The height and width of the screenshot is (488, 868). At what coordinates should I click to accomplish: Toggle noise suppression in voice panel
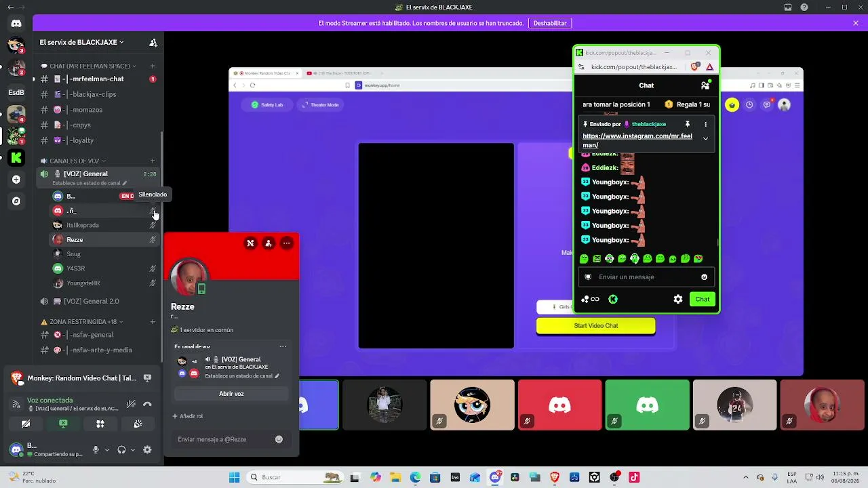[131, 404]
